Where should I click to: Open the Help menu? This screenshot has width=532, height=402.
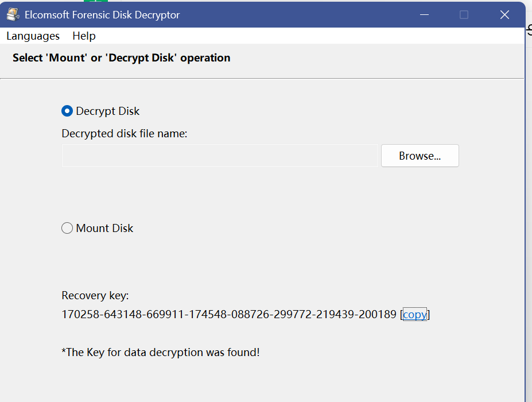84,36
